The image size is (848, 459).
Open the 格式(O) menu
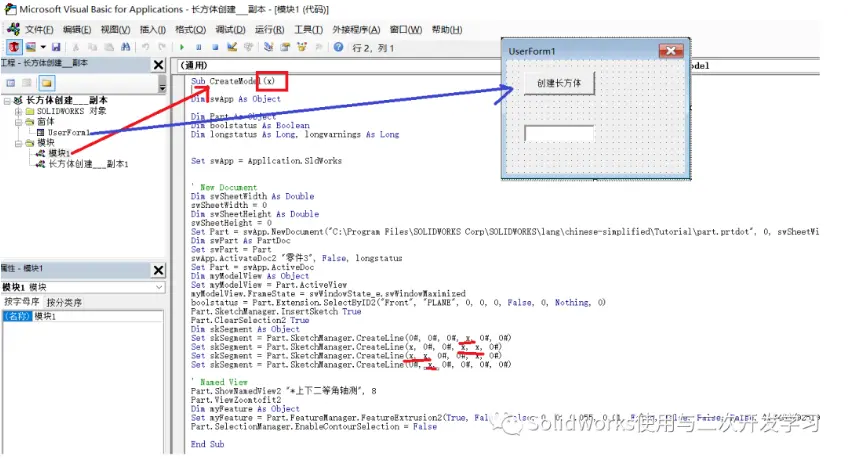190,30
